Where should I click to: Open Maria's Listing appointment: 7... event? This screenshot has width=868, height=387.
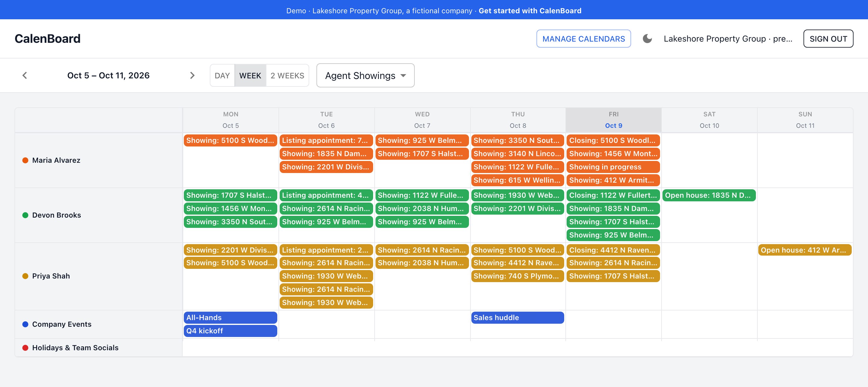tap(326, 140)
